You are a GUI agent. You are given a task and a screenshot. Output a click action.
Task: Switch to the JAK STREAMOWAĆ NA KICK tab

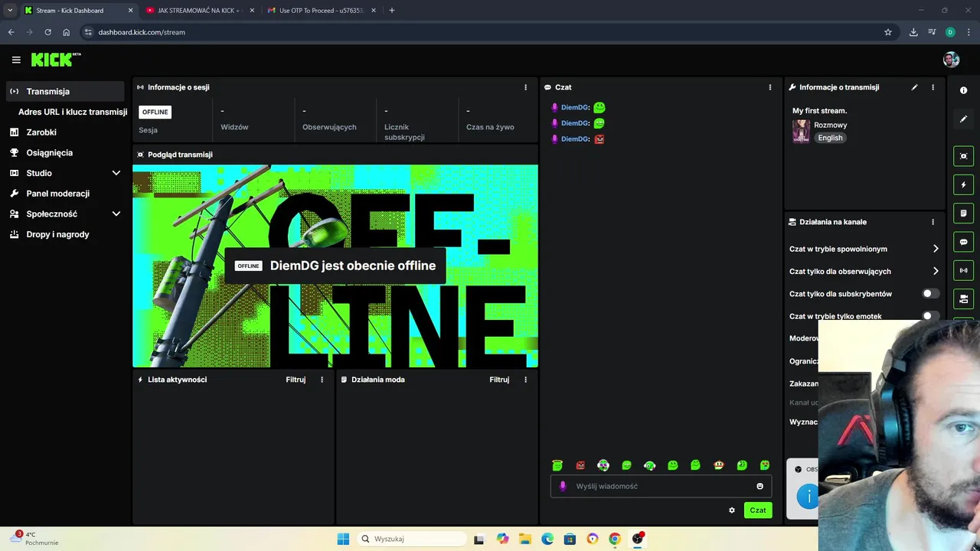coord(201,11)
